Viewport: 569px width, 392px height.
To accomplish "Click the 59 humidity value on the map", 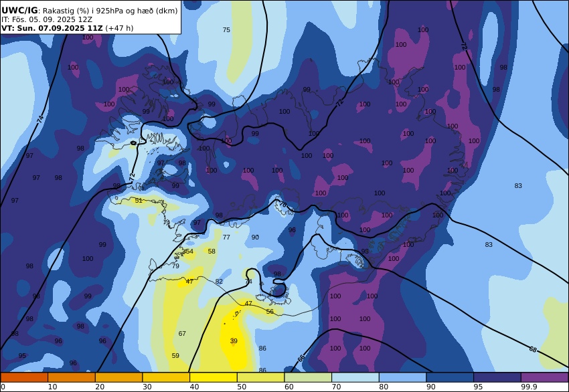I will pyautogui.click(x=175, y=355).
